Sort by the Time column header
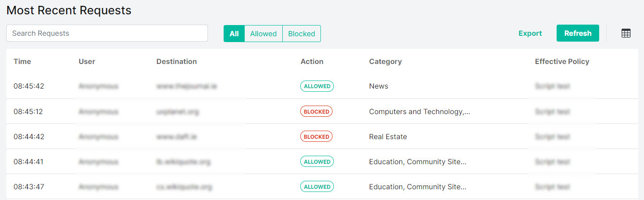Image resolution: width=644 pixels, height=200 pixels. [22, 62]
